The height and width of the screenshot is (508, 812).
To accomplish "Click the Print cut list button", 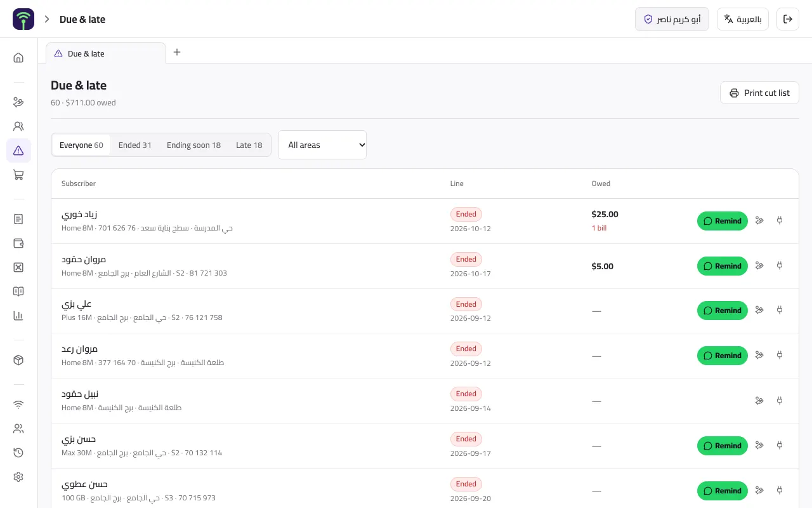I will point(759,93).
